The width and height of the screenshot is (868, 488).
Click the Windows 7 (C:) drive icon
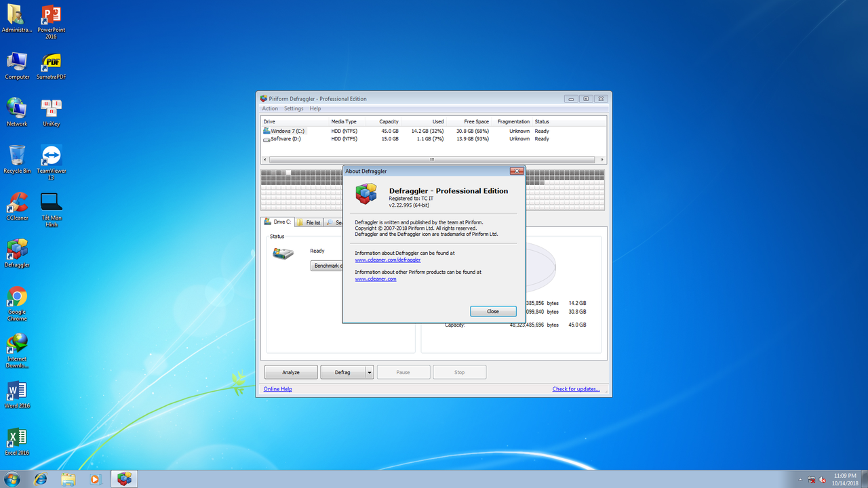coord(267,131)
